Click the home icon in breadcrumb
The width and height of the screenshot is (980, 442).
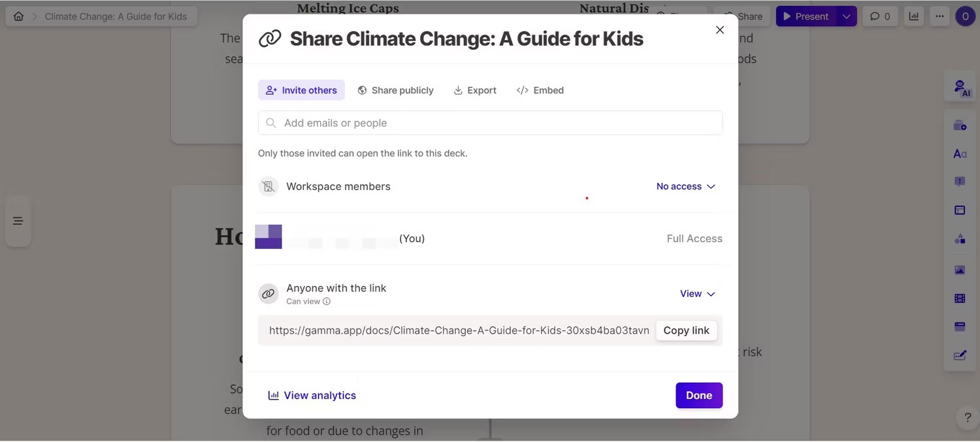[x=18, y=16]
